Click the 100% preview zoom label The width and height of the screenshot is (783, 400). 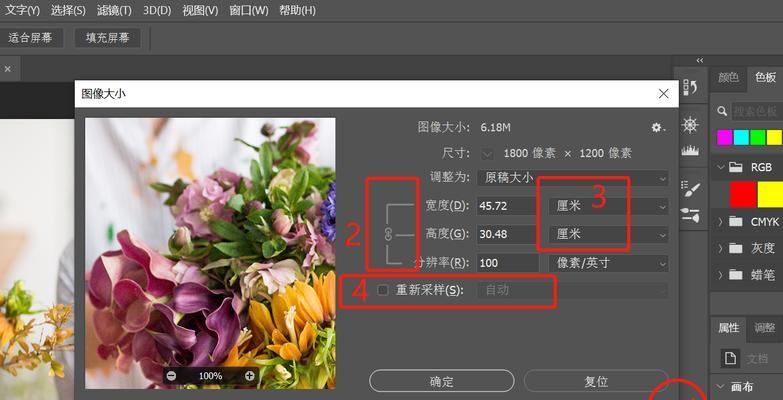point(210,376)
